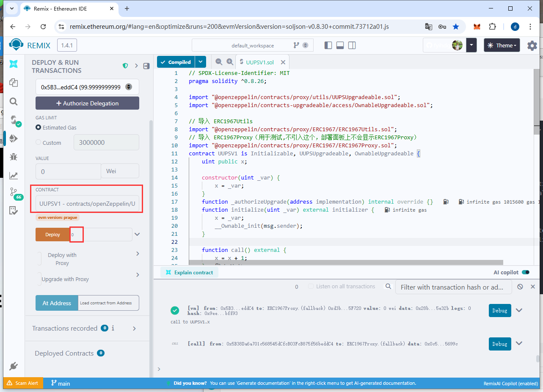Check the Deploy with Proxy checkbox

[39, 259]
